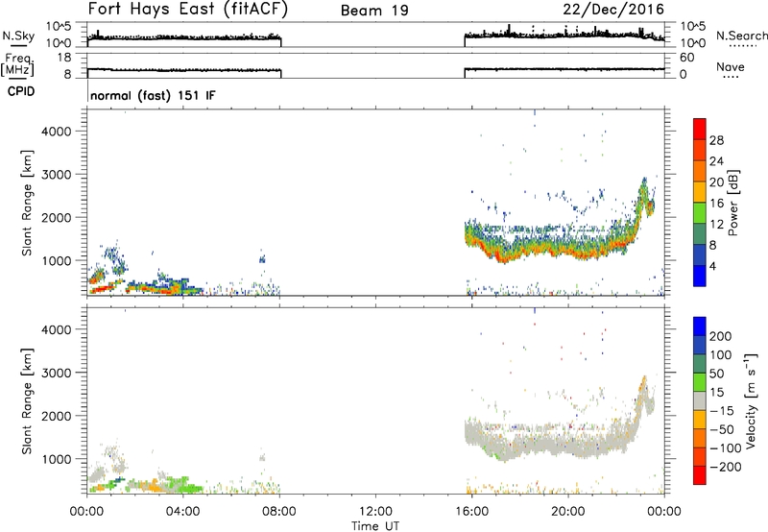Click the 'Slant Range [km]' label of power panel
768x532 pixels.
pos(27,203)
